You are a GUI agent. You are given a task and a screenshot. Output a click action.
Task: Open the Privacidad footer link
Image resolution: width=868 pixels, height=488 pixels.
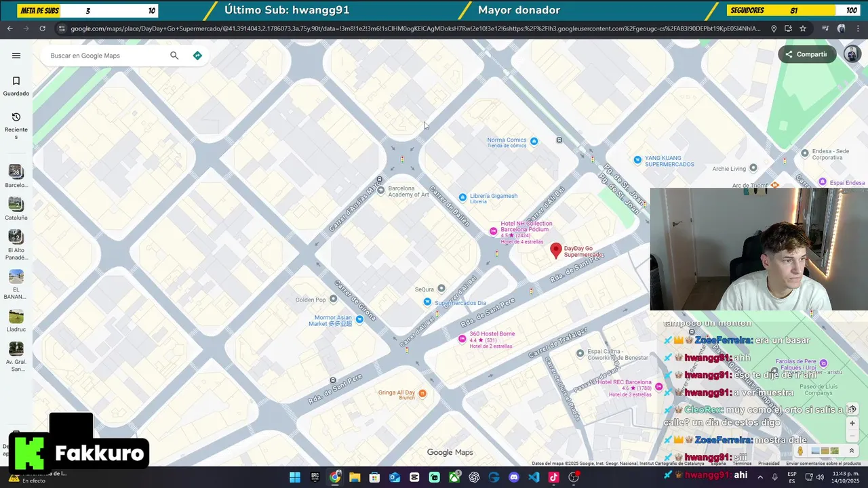768,464
